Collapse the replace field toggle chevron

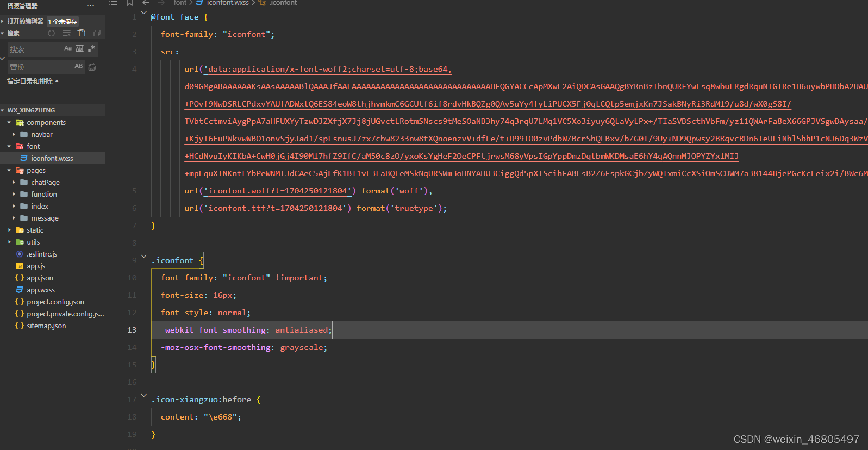click(x=3, y=58)
